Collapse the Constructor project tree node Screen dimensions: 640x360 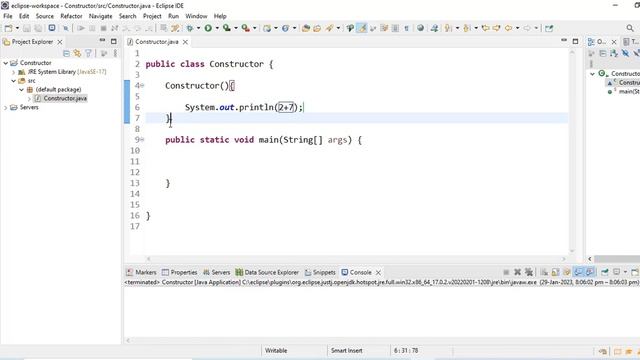(x=6, y=63)
